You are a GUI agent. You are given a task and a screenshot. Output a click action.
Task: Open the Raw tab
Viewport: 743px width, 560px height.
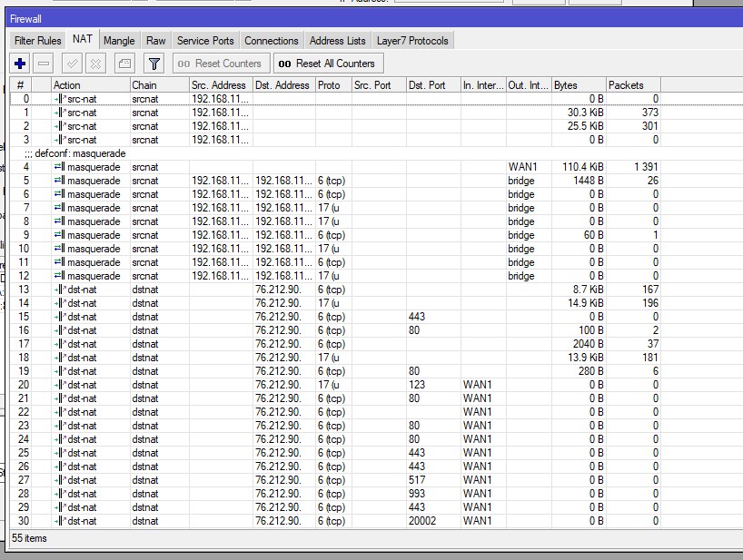[156, 41]
